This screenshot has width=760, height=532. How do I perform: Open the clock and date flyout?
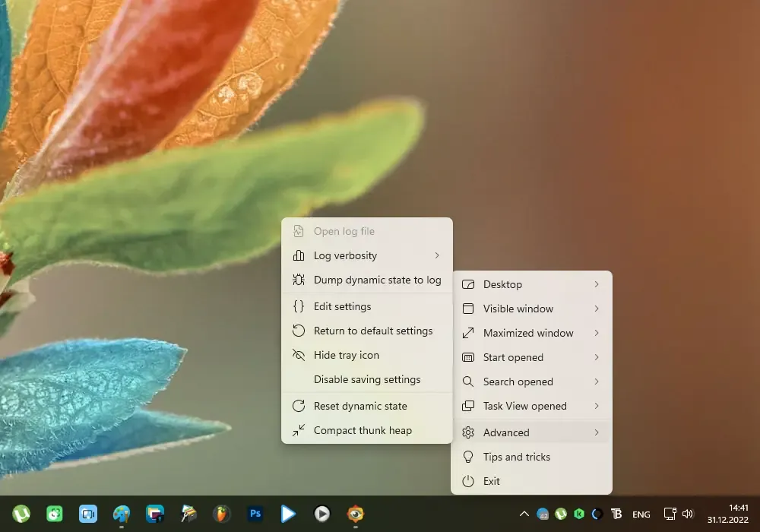tap(727, 514)
